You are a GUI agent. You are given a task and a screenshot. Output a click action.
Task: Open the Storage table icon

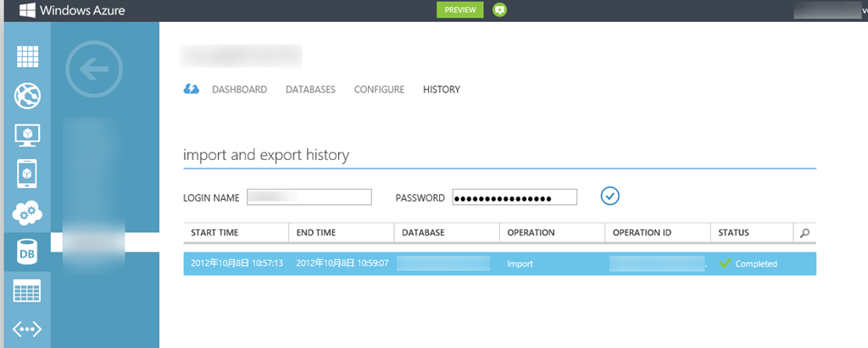27,292
